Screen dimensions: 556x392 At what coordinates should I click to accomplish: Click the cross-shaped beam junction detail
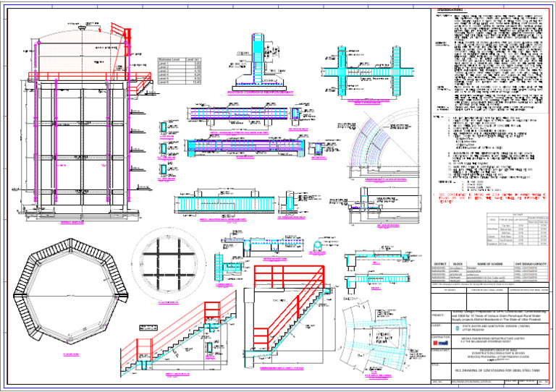(x=368, y=72)
